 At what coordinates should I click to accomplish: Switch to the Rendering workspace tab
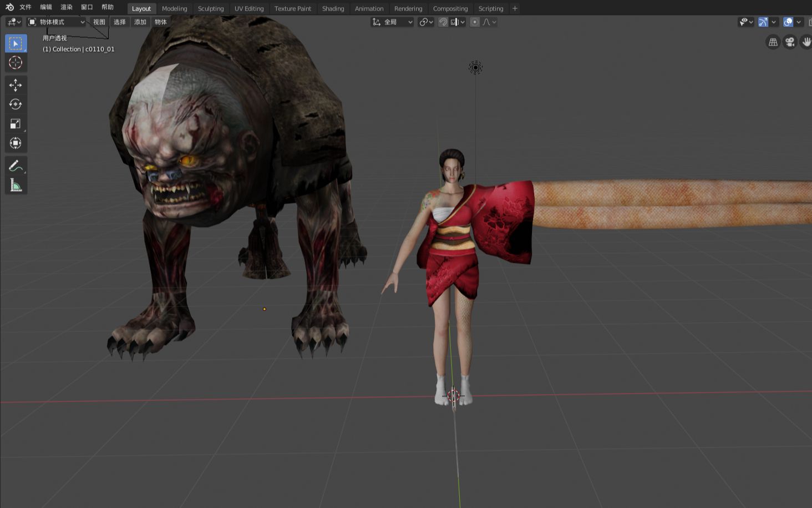[x=408, y=8]
